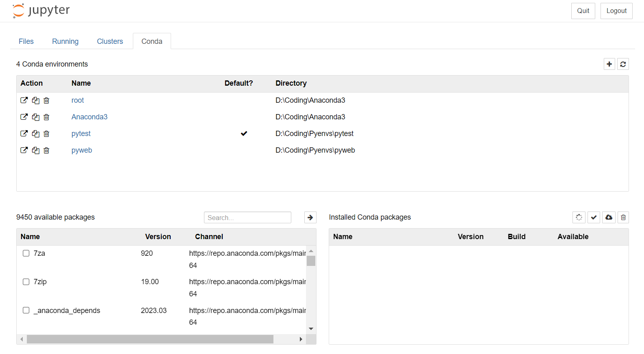Click the horizontal scroll left arrow

point(22,339)
